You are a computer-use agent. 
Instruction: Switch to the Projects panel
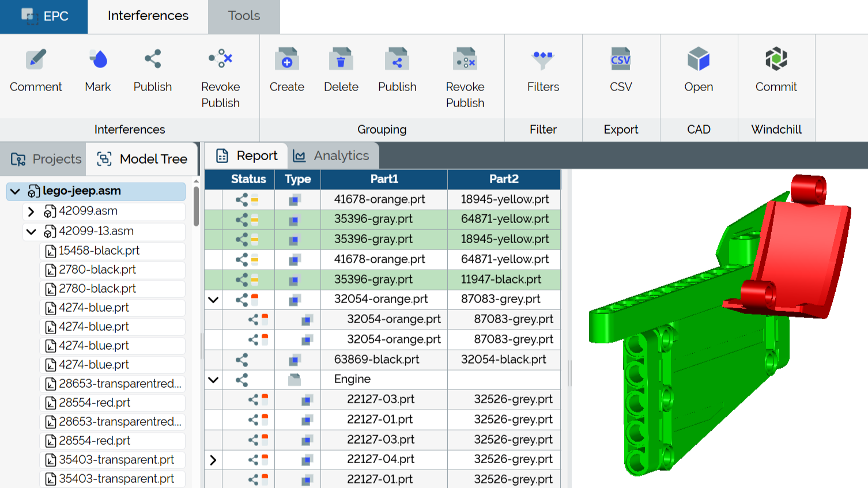[x=44, y=159]
